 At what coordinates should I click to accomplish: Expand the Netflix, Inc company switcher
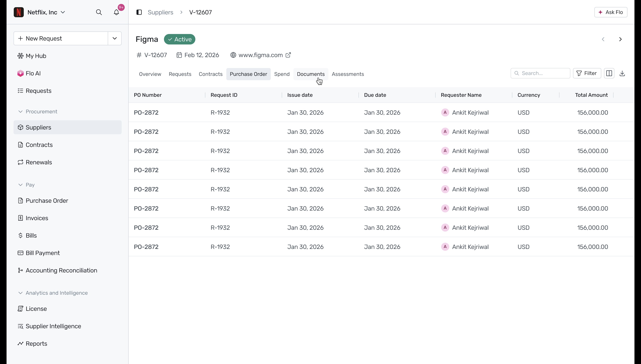click(x=46, y=12)
